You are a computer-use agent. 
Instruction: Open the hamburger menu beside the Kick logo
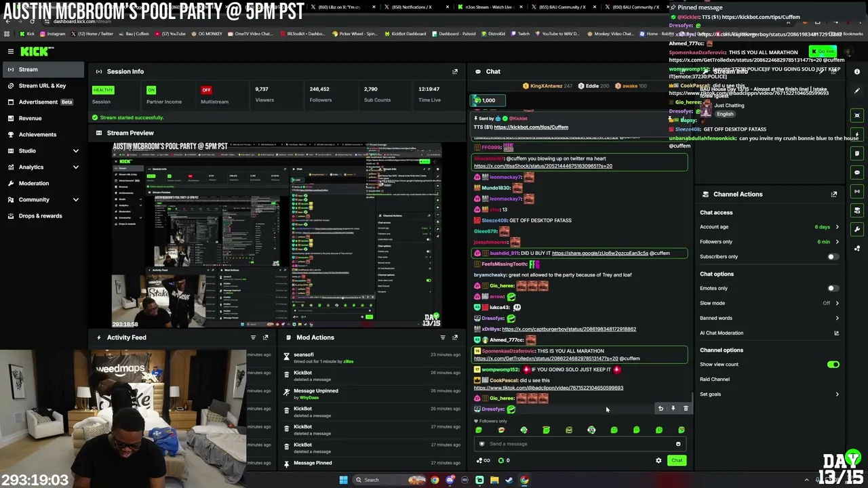pyautogui.click(x=11, y=52)
